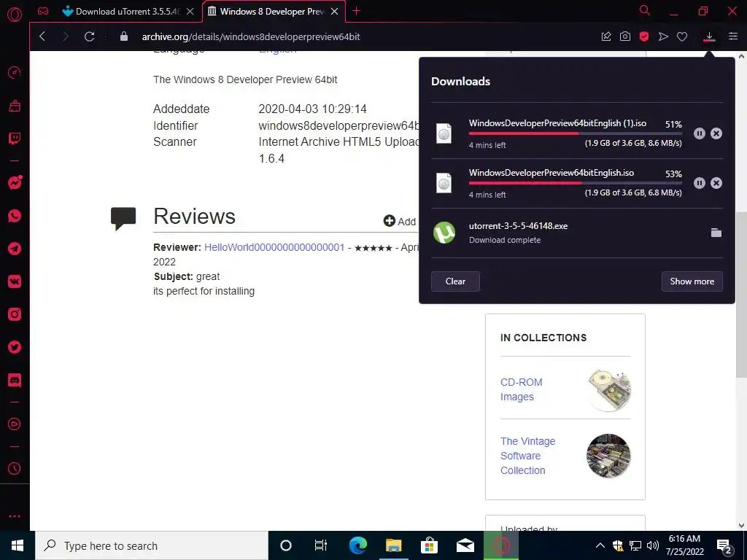The image size is (747, 560).
Task: Go back to previous page
Action: pos(42,36)
